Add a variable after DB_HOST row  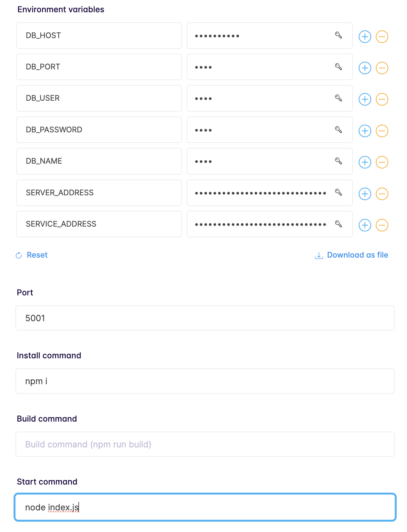(365, 36)
